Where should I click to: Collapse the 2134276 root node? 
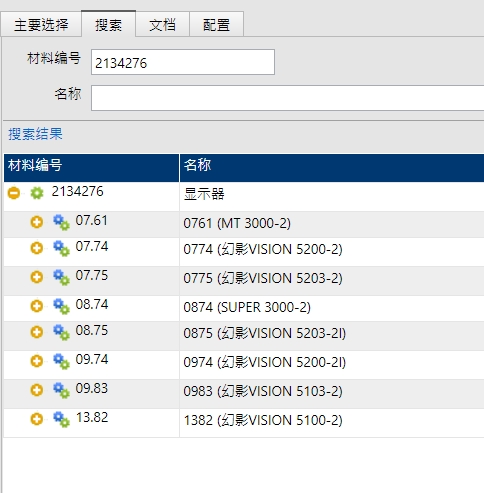tap(14, 193)
